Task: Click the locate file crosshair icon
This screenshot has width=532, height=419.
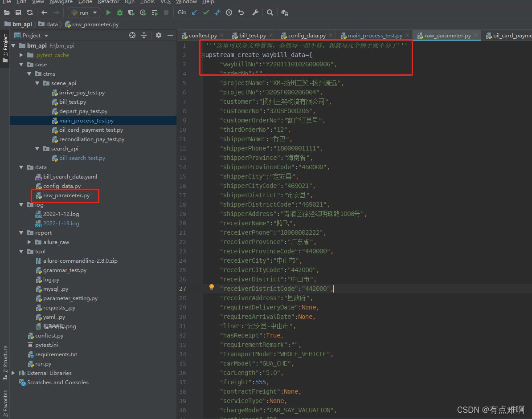Action: coord(132,35)
